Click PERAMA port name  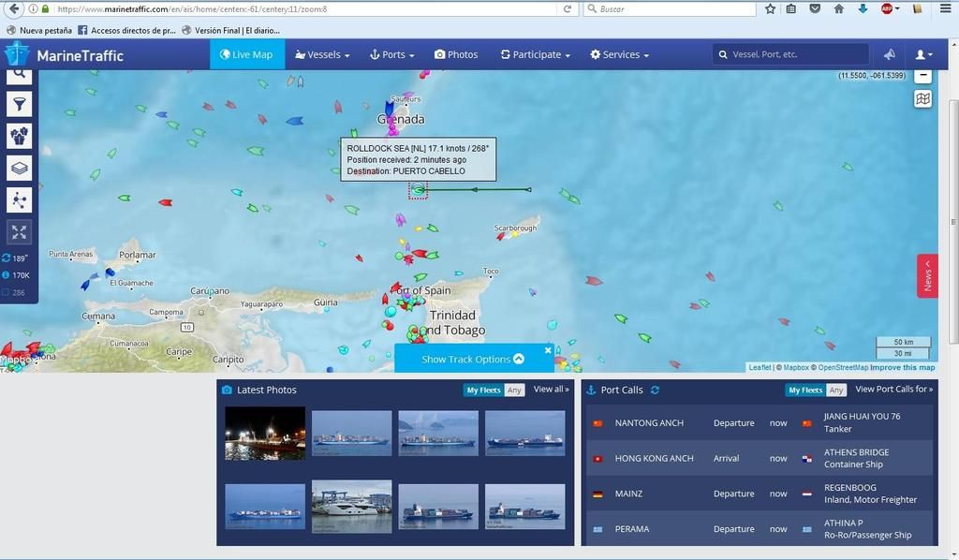[632, 529]
